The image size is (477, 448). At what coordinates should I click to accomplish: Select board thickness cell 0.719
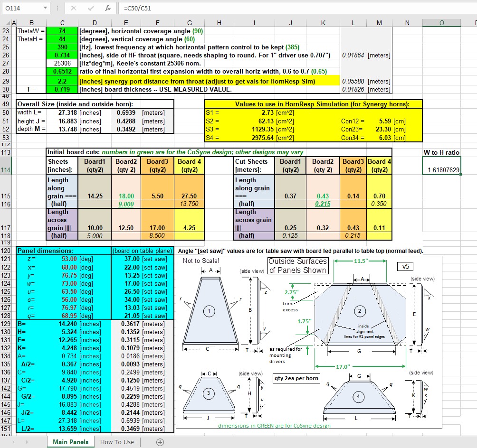pyautogui.click(x=62, y=89)
